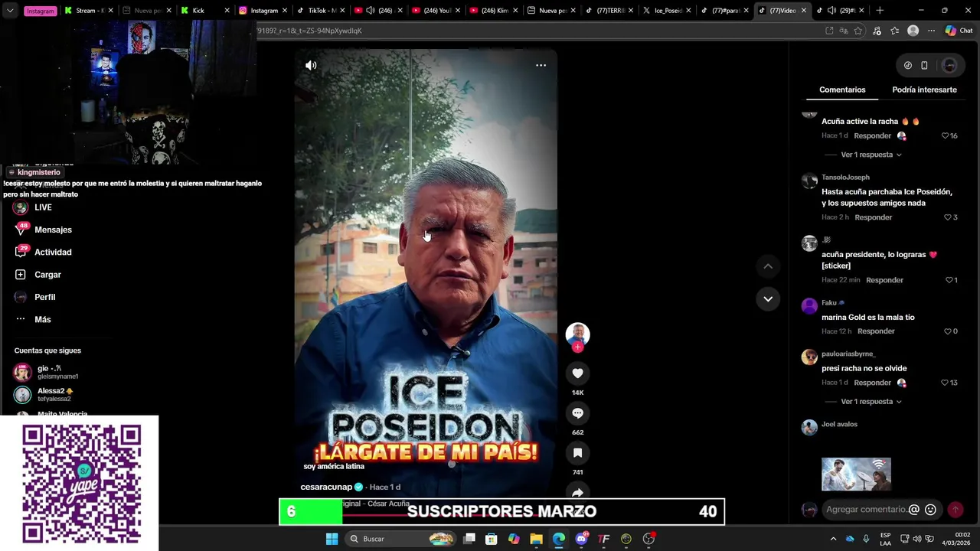Image resolution: width=980 pixels, height=551 pixels.
Task: Open Joel avalos's comment image thumbnail
Action: click(856, 474)
